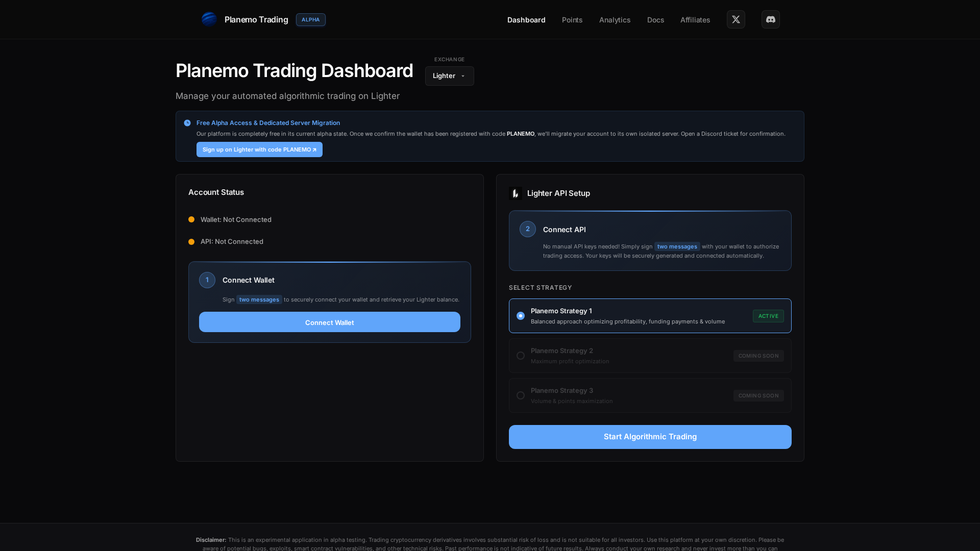This screenshot has height=551, width=980.
Task: Click the ALPHA badge next to the title
Action: 310,19
